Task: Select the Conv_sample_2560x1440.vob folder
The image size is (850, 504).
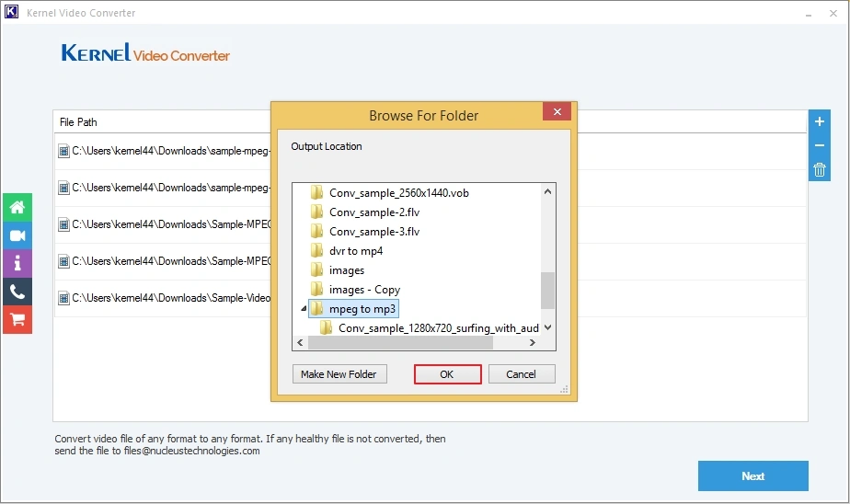Action: click(399, 193)
